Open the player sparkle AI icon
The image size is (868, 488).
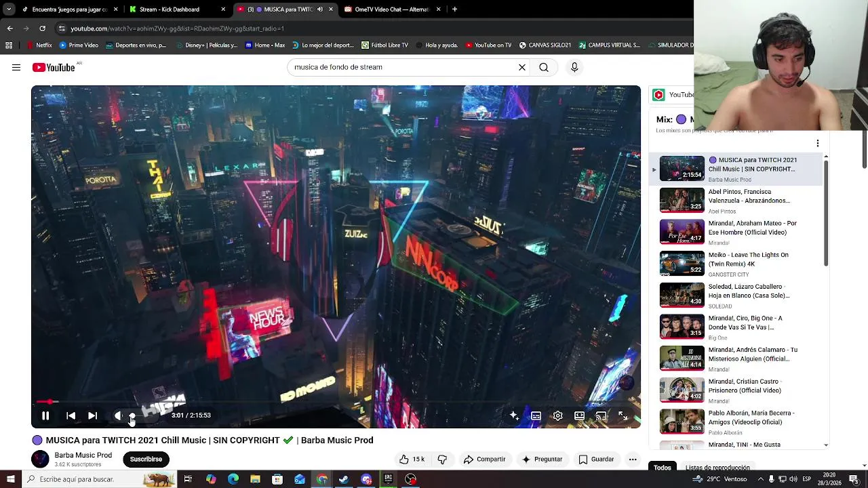tap(514, 415)
